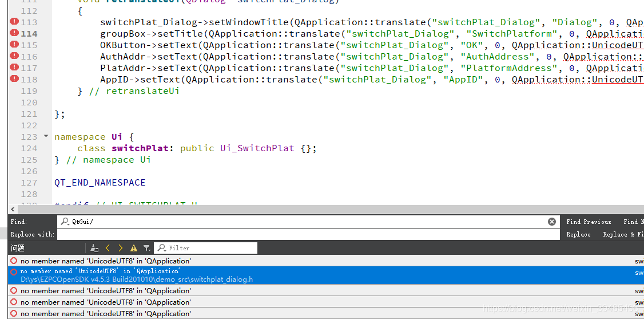Image resolution: width=644 pixels, height=319 pixels.
Task: Click the Replace button
Action: click(578, 234)
